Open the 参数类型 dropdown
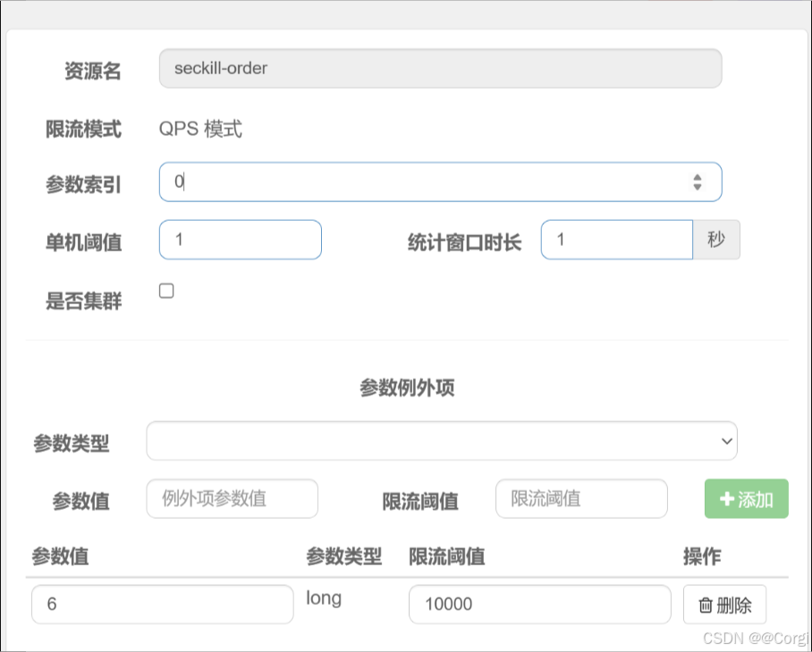The width and height of the screenshot is (812, 652). pyautogui.click(x=442, y=441)
